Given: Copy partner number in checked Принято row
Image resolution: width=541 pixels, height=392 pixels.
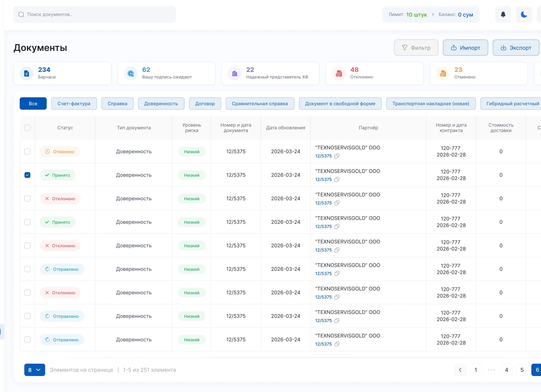Looking at the screenshot, I should pyautogui.click(x=337, y=179).
